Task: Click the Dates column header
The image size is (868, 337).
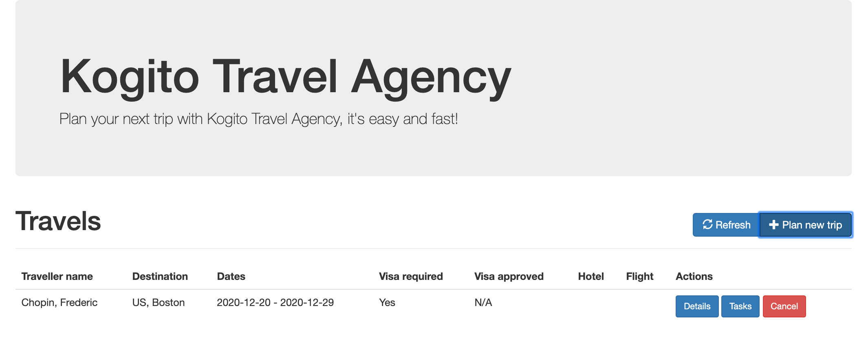Action: [x=231, y=276]
